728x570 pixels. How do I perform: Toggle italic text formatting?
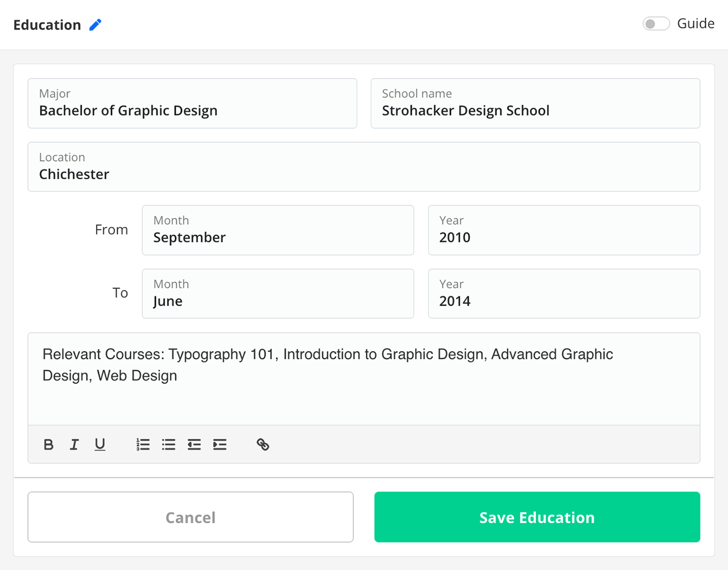pos(74,444)
